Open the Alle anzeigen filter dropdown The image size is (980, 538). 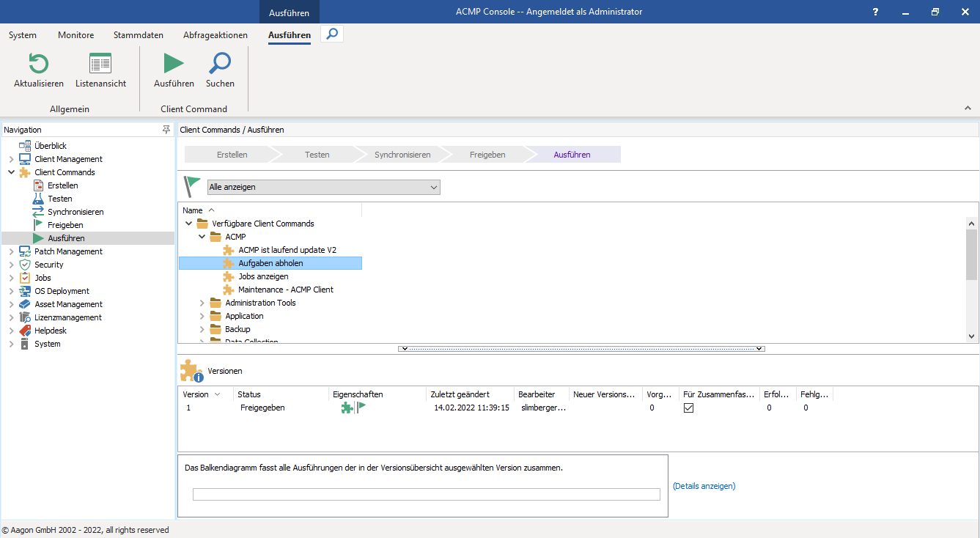click(x=323, y=187)
